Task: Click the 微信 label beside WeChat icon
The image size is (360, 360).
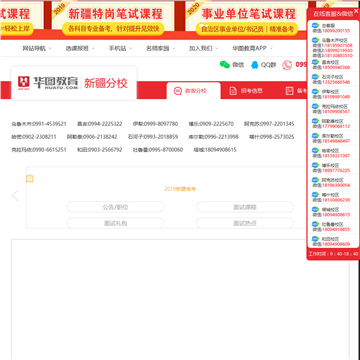Action: click(238, 65)
